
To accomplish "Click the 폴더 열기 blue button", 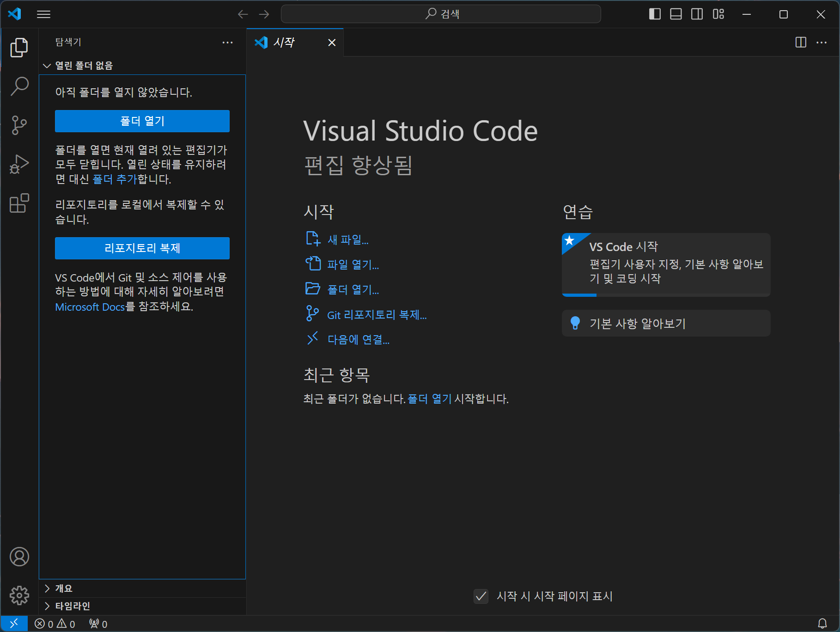I will [142, 121].
